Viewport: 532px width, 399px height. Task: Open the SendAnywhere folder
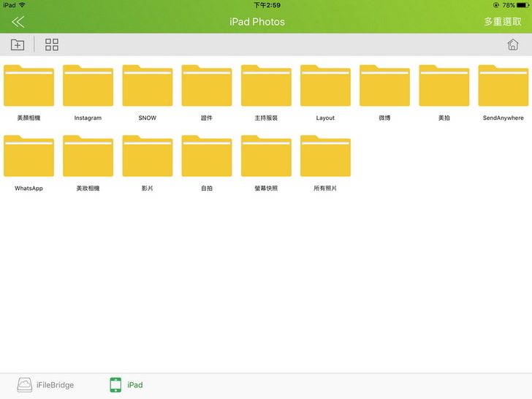point(503,85)
